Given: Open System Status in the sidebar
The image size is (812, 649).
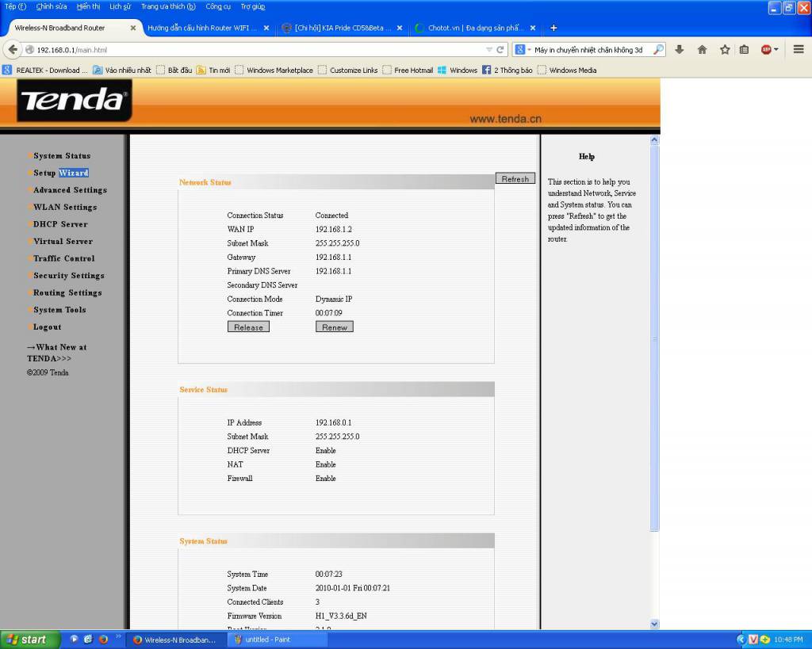Looking at the screenshot, I should (62, 156).
